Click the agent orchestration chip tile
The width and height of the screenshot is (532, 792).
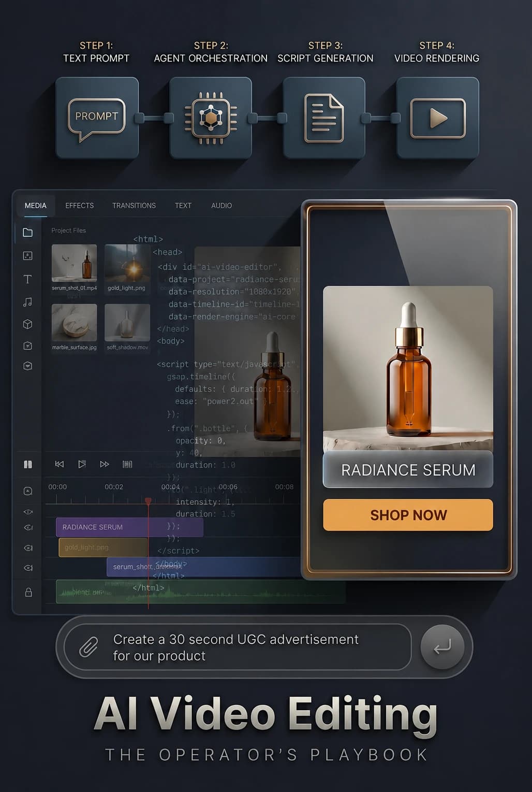(x=211, y=118)
